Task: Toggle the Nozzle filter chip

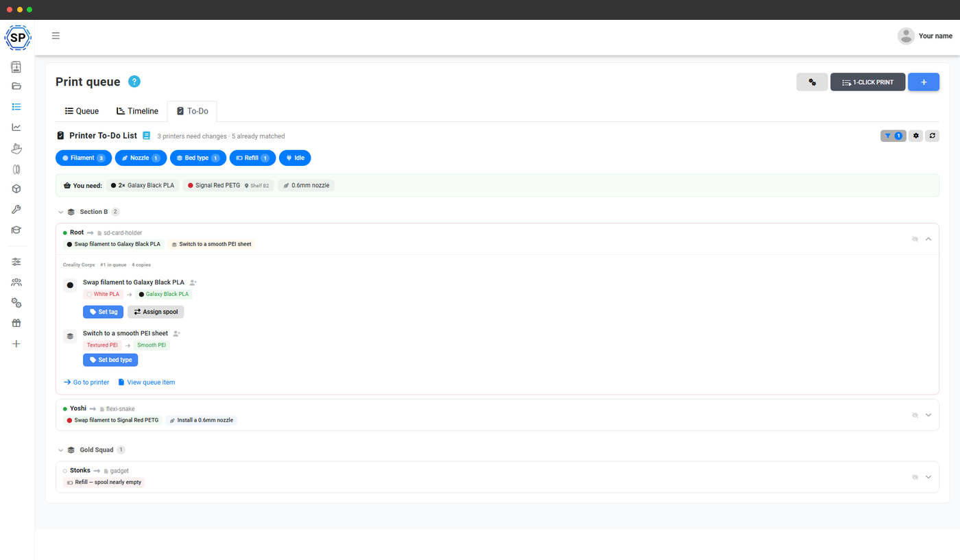Action: pyautogui.click(x=141, y=158)
